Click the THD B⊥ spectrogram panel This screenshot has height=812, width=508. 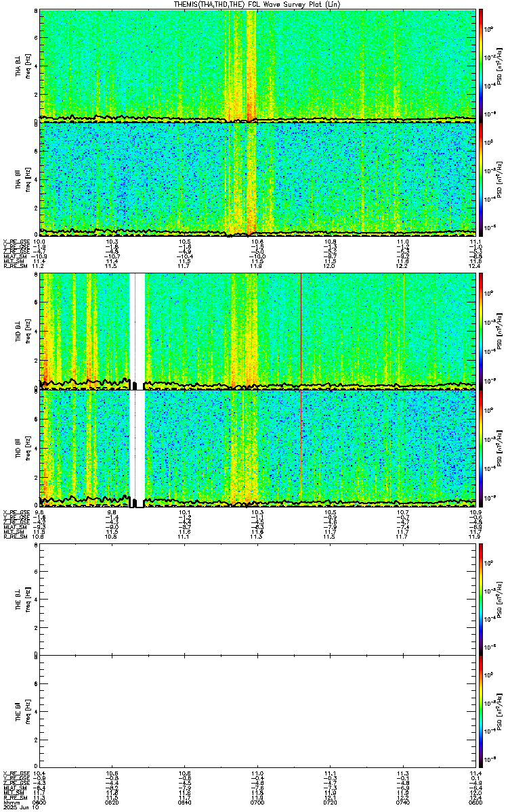coord(257,331)
